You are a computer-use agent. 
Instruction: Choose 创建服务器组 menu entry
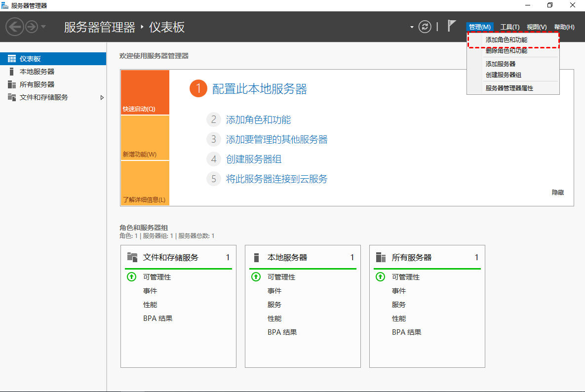513,75
